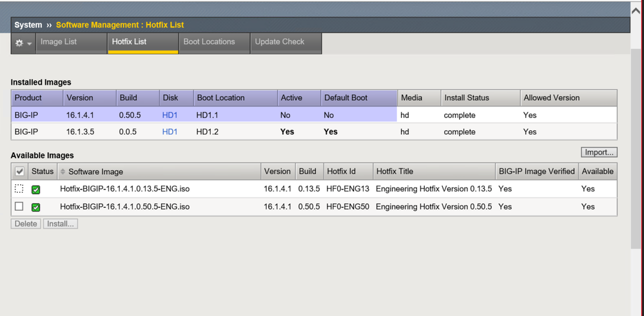Switch to the Image List tab
This screenshot has width=644, height=316.
click(59, 42)
